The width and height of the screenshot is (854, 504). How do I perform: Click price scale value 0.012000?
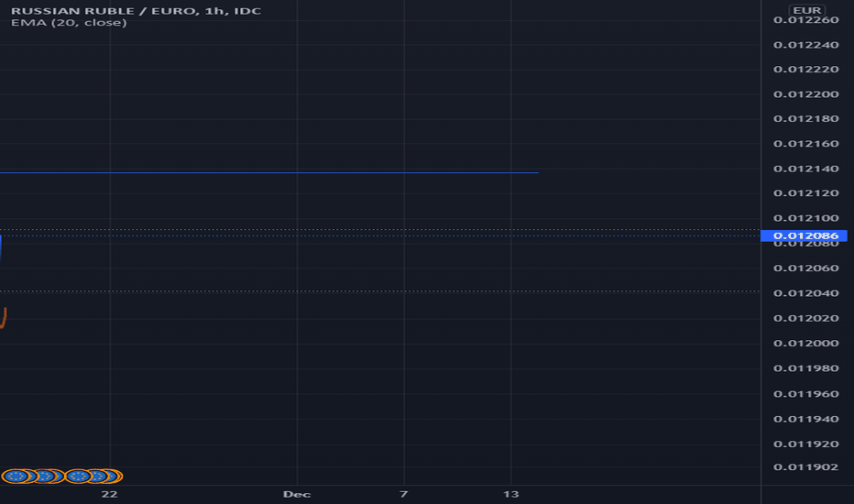click(x=806, y=344)
